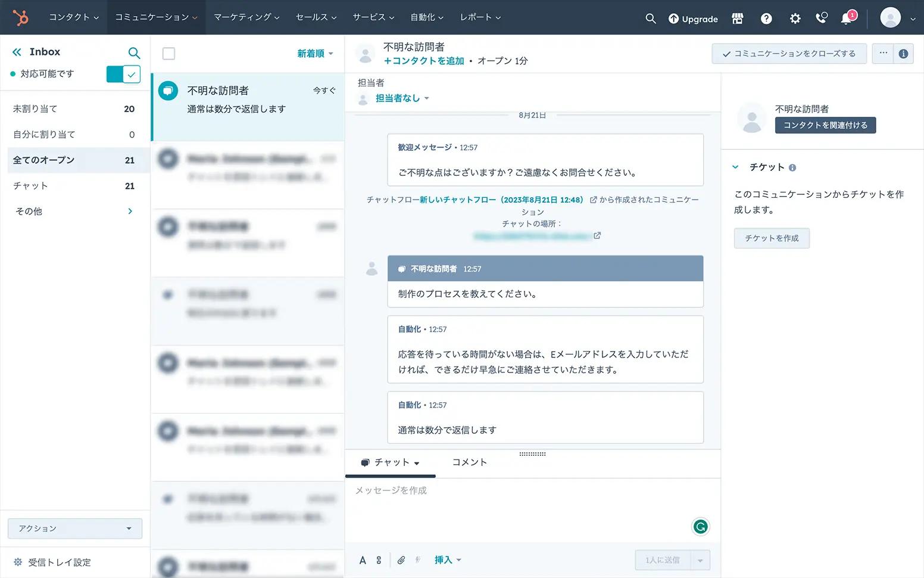
Task: Open the global search magnifier in top bar
Action: 651,18
